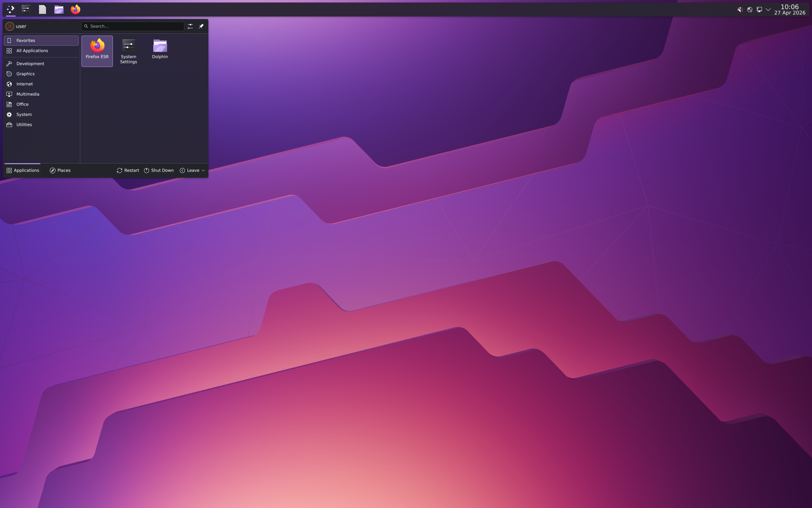The height and width of the screenshot is (508, 812).
Task: Open the Multimedia category
Action: [x=41, y=94]
